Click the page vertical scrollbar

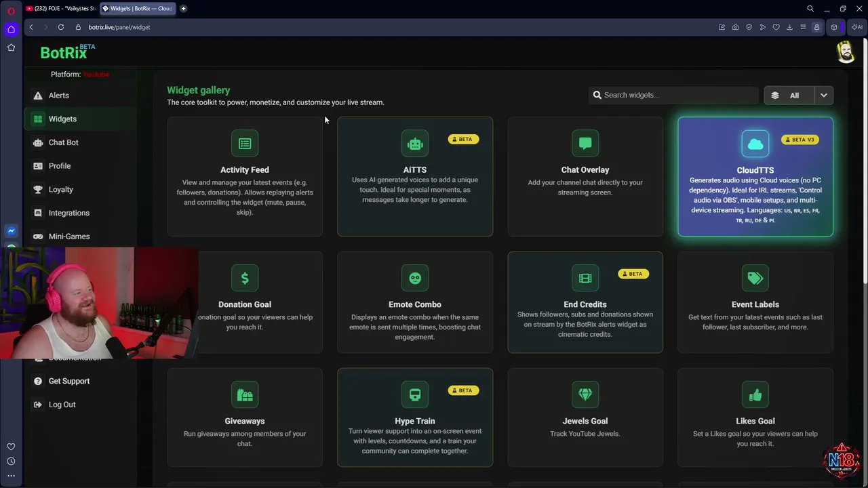[865, 163]
